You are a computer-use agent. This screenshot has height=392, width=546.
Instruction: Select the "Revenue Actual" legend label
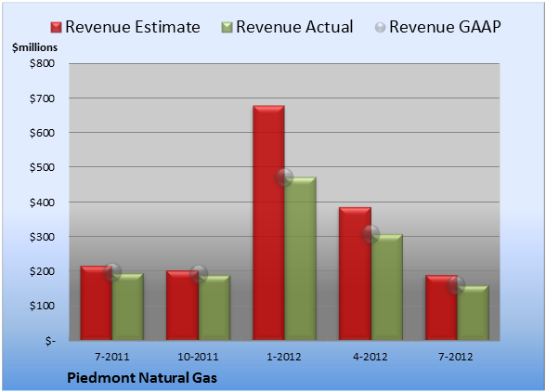pos(294,27)
